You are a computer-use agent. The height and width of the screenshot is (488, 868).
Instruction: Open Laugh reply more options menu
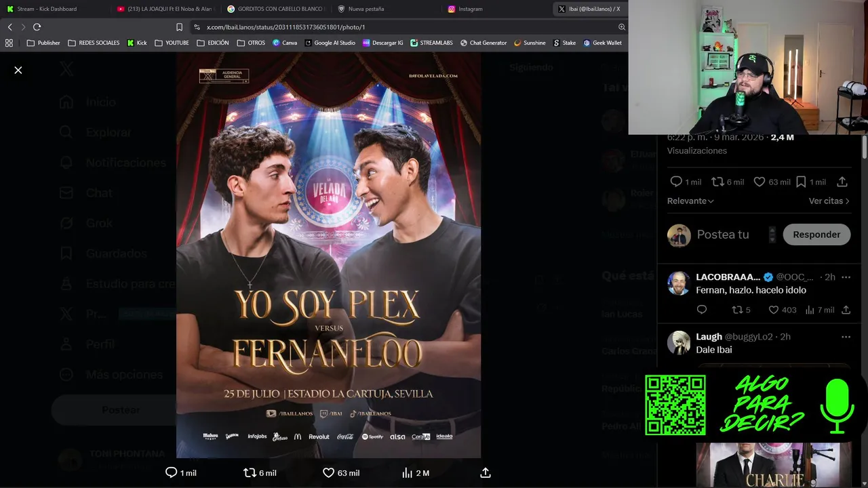pyautogui.click(x=846, y=337)
